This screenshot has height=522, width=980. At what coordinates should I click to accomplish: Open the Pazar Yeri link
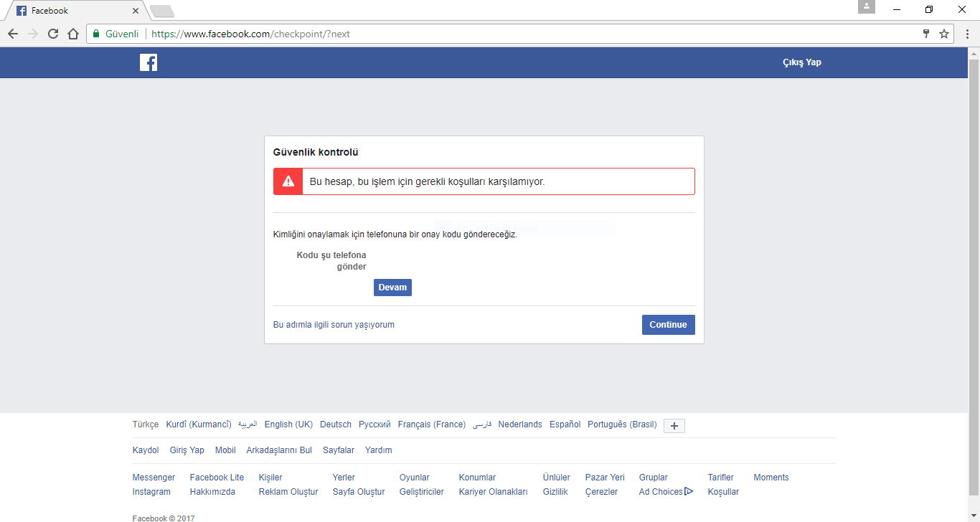tap(605, 478)
